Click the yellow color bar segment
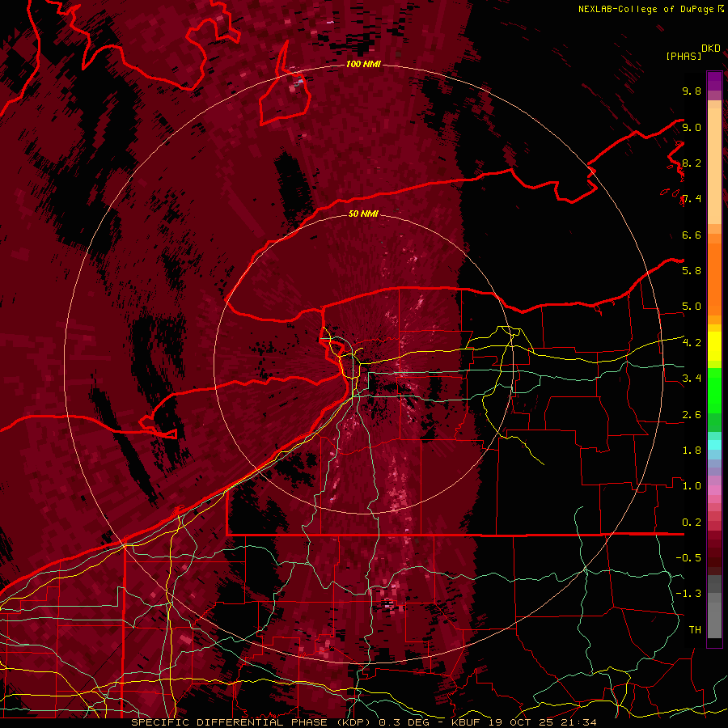The height and width of the screenshot is (728, 728). point(714,346)
